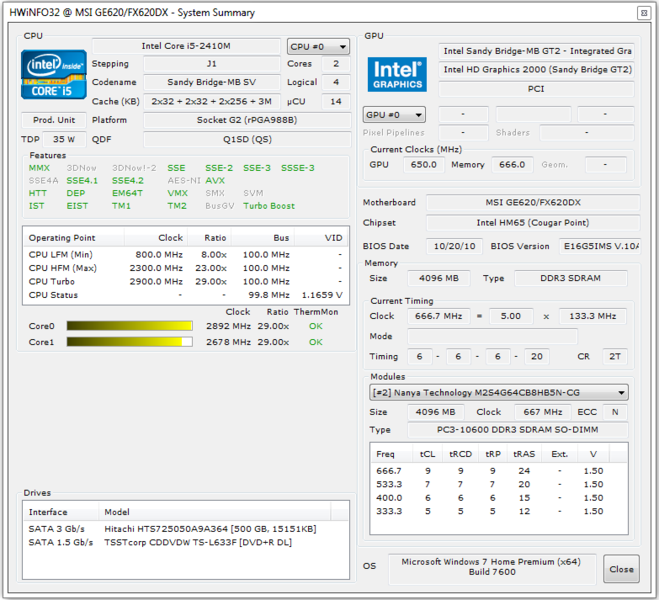Click the Turbo Boost feature label

point(269,206)
